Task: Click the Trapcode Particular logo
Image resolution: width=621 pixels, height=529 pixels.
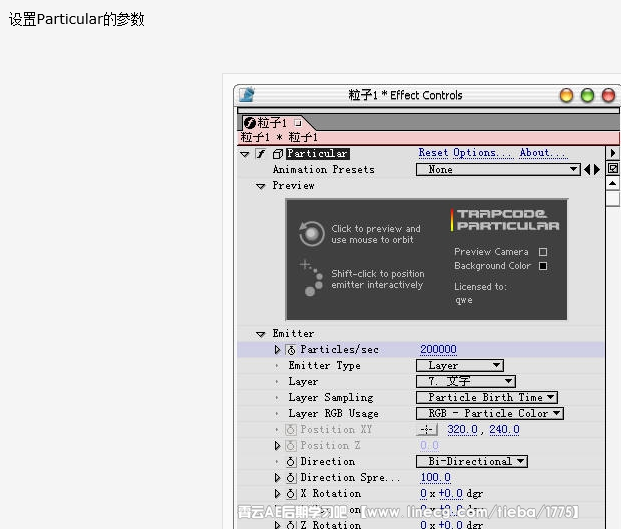Action: [x=505, y=220]
